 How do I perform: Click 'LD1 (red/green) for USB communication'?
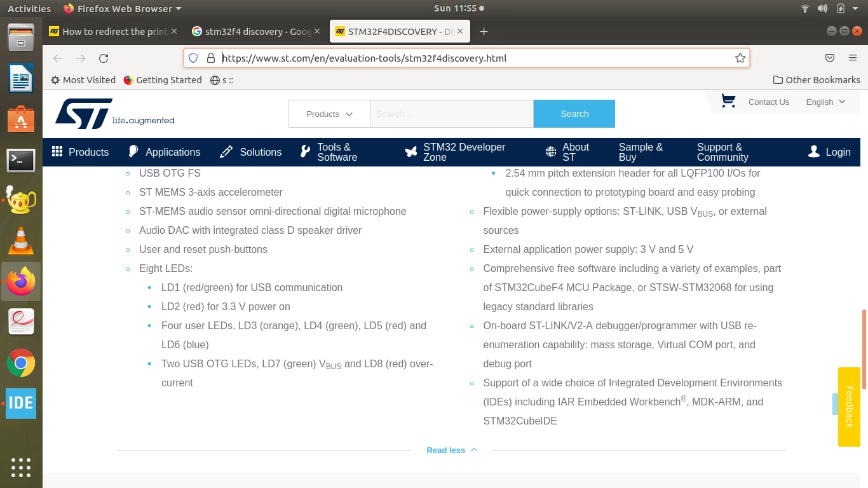click(x=252, y=287)
